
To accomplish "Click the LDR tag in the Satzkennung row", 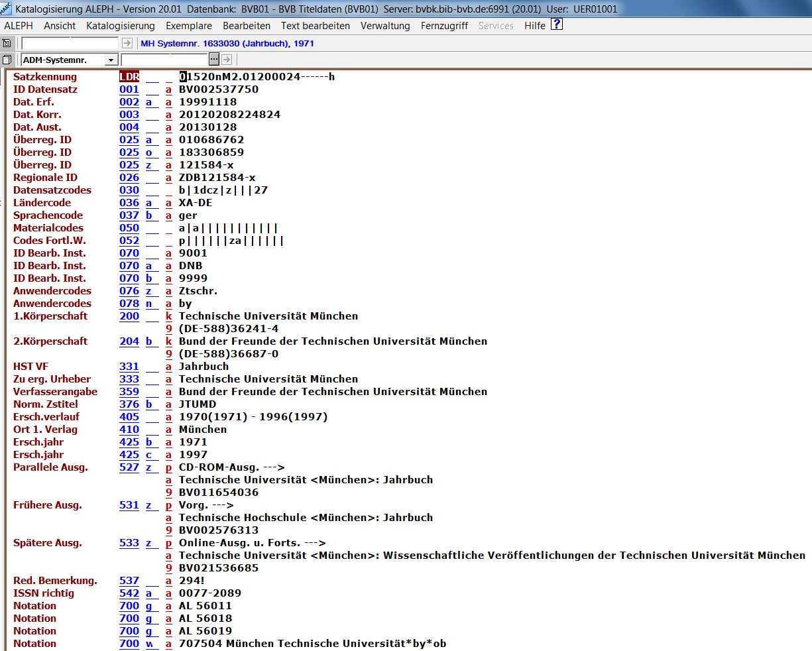I will (x=129, y=77).
